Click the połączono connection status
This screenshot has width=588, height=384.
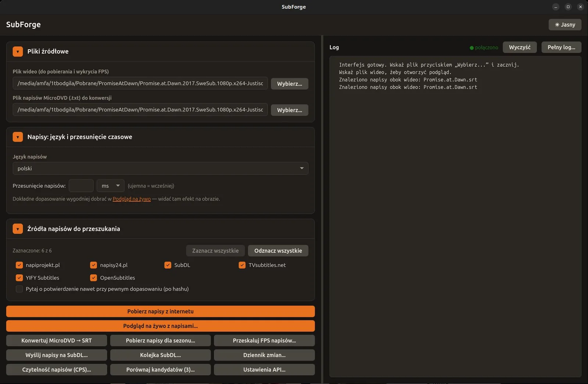click(484, 47)
